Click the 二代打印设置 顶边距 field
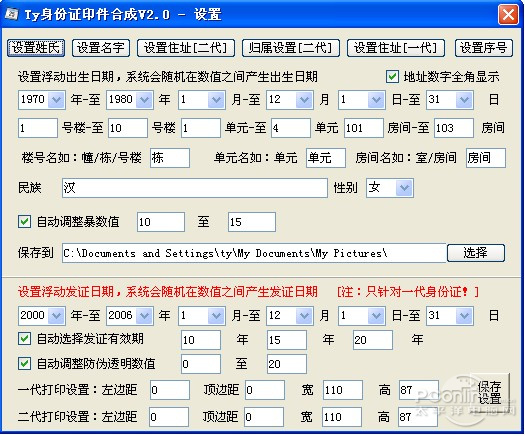The width and height of the screenshot is (525, 436). tap(264, 417)
